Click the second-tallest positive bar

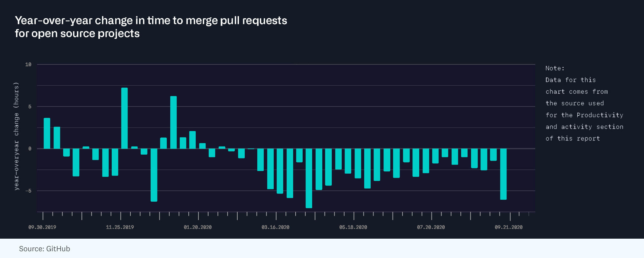click(x=173, y=122)
